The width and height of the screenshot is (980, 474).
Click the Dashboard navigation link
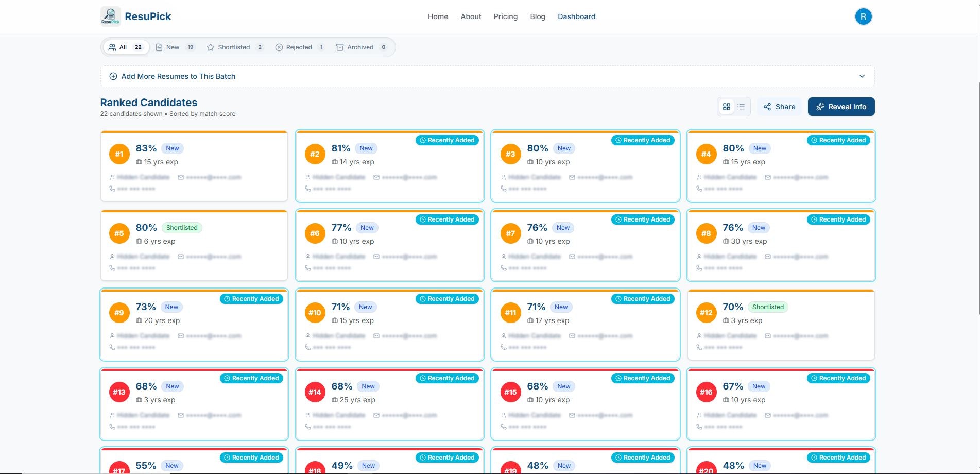(576, 16)
